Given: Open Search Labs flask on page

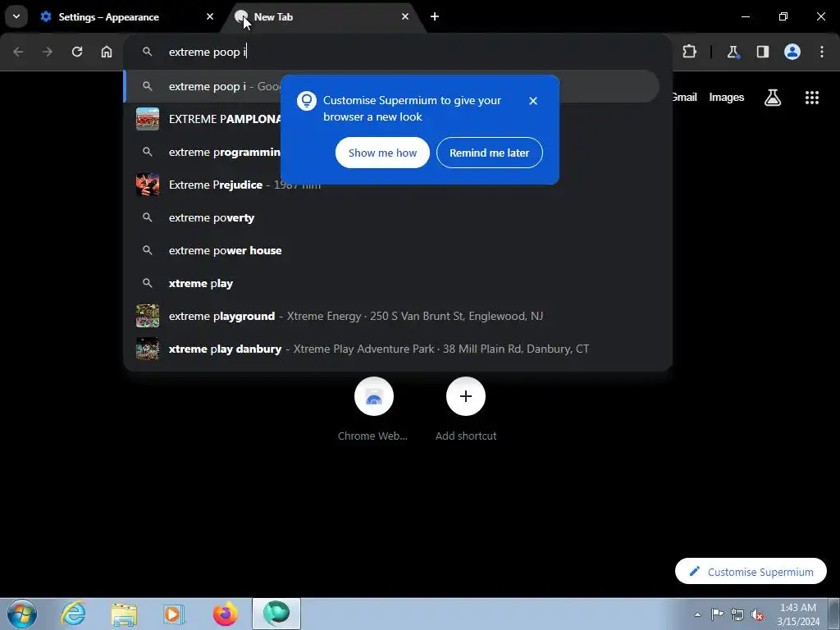Looking at the screenshot, I should coord(773,98).
